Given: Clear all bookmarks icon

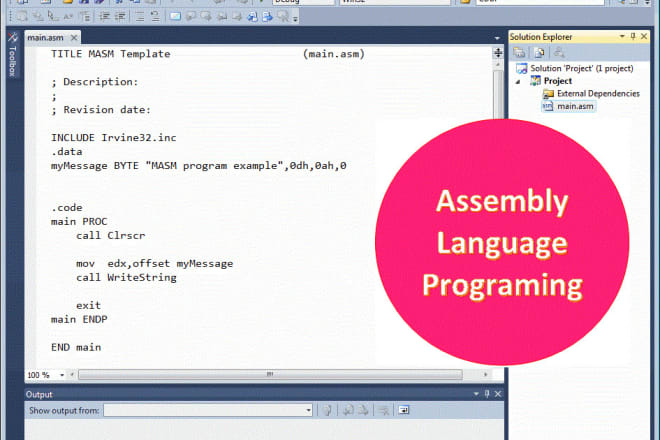Looking at the screenshot, I should pos(282,16).
